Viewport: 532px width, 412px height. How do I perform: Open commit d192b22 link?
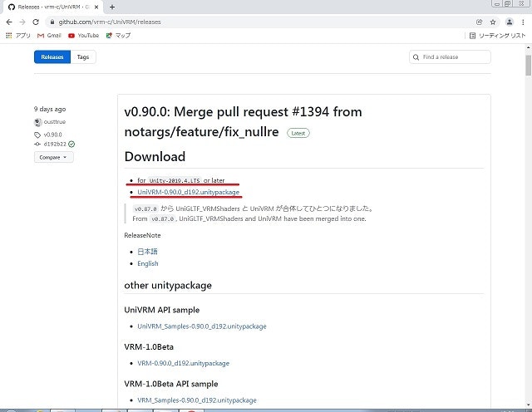(55, 144)
